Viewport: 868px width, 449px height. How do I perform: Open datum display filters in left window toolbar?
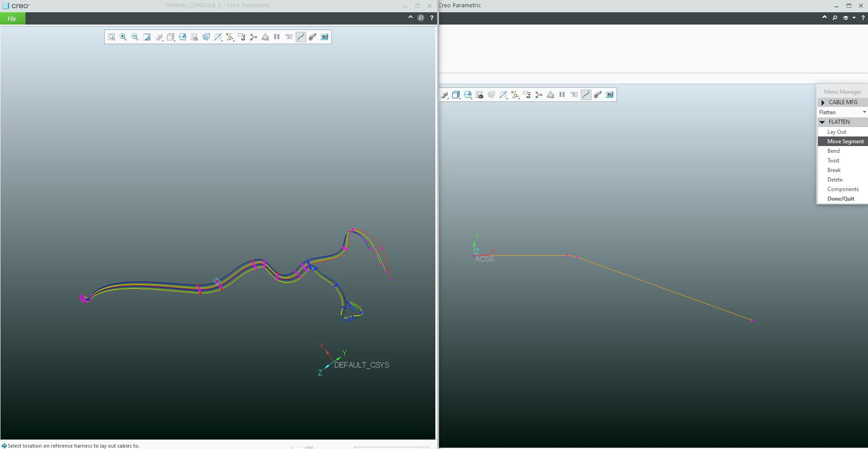pyautogui.click(x=218, y=37)
